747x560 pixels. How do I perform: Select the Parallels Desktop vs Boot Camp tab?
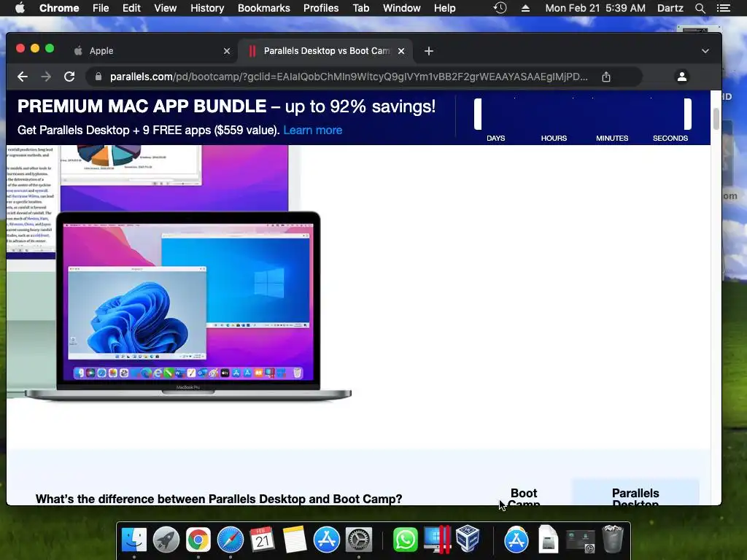pyautogui.click(x=326, y=51)
